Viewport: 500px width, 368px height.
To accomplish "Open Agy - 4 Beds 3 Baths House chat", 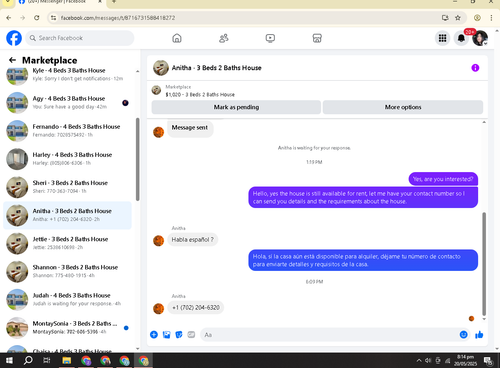I will 68,103.
